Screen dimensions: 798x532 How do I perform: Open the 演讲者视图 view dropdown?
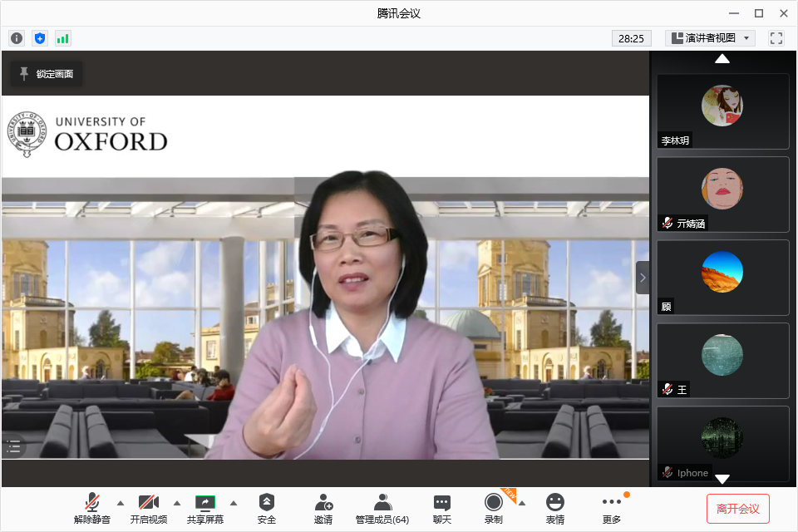point(710,38)
